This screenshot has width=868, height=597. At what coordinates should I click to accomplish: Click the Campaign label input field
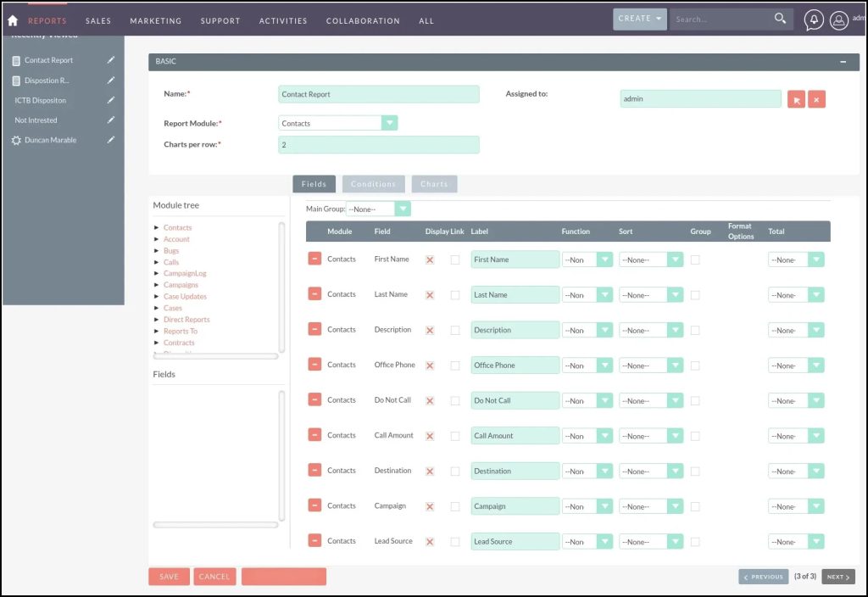[515, 506]
